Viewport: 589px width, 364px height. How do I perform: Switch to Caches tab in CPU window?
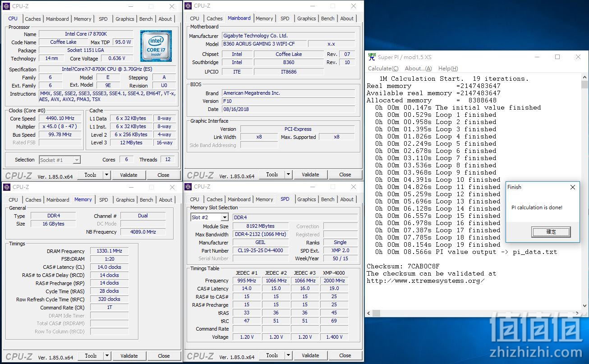click(x=33, y=19)
